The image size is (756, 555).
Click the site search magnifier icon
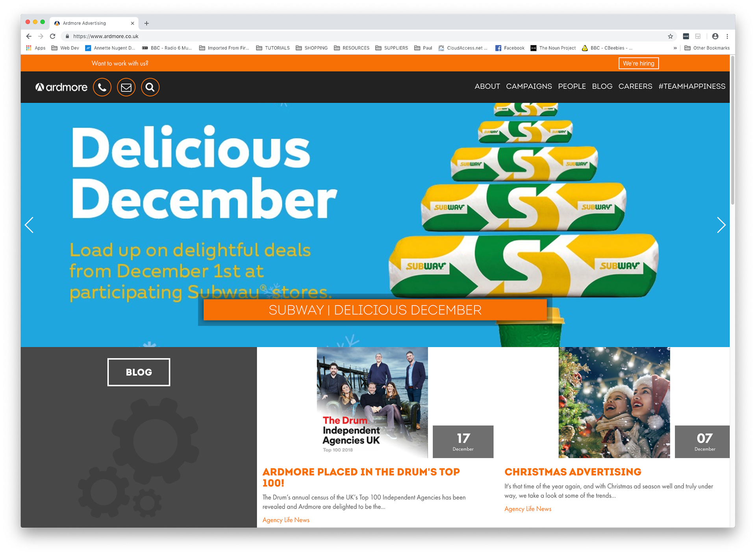pos(150,87)
